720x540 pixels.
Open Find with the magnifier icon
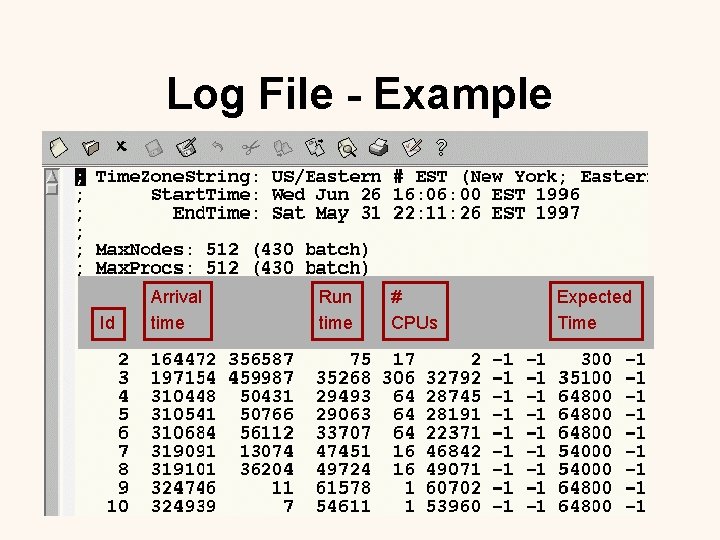point(347,148)
